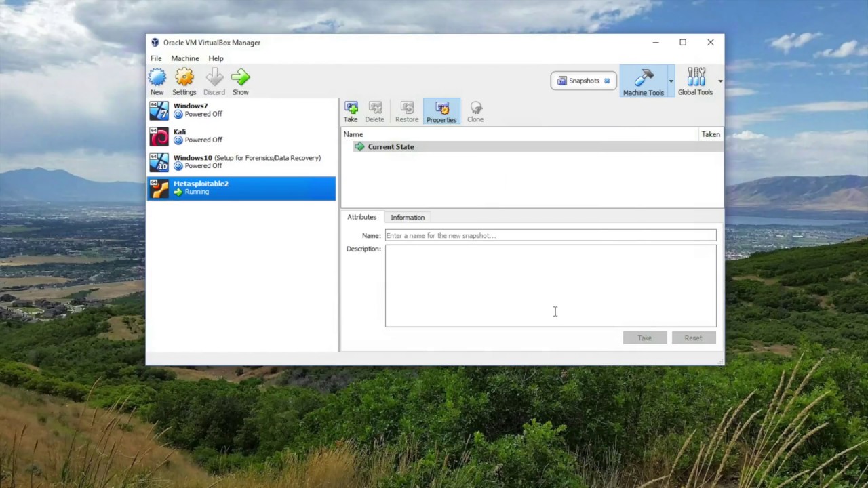This screenshot has width=868, height=488.
Task: Click the Metasploitable2 VM icon
Action: (x=159, y=188)
